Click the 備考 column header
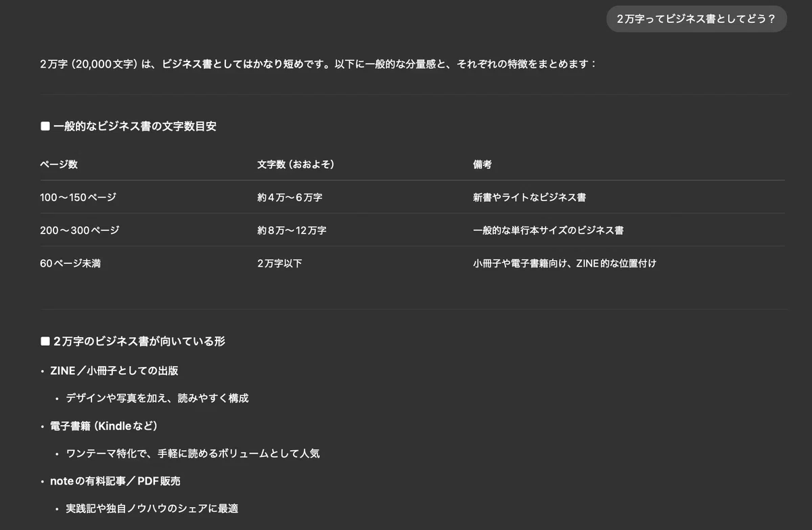The image size is (812, 530). pyautogui.click(x=482, y=164)
